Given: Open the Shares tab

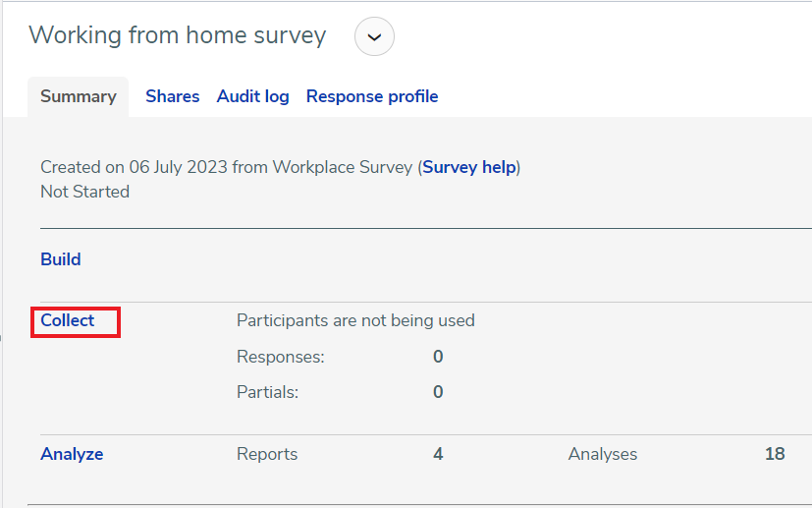Looking at the screenshot, I should (x=173, y=96).
